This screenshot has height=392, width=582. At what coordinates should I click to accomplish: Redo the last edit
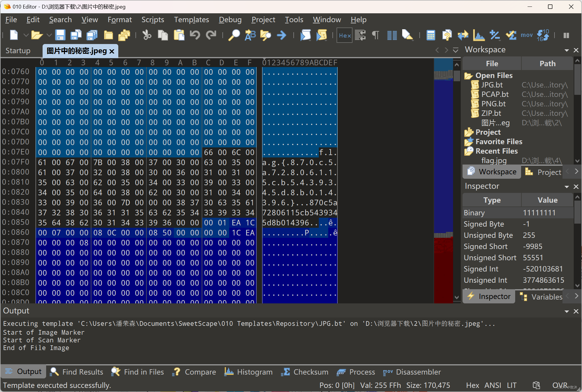[211, 35]
